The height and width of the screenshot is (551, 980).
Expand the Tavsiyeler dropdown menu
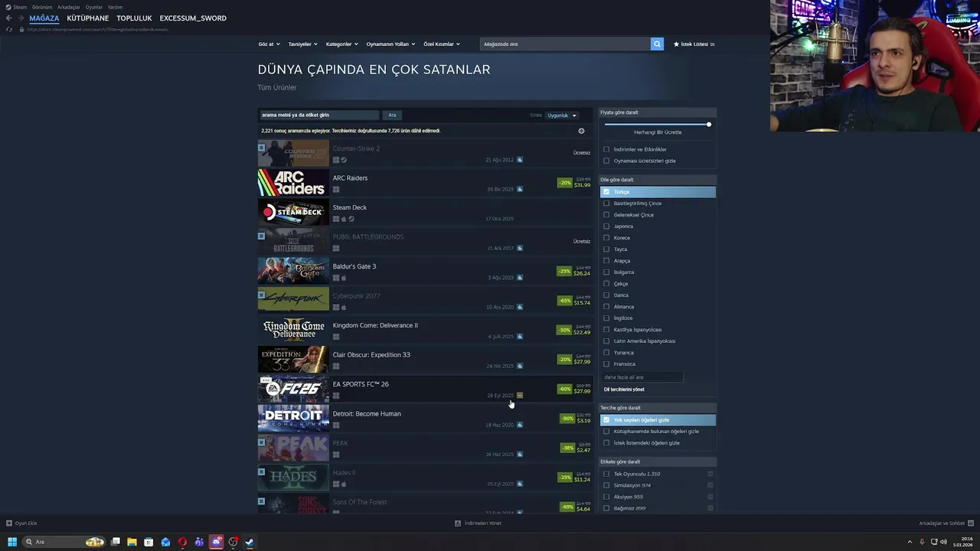click(x=302, y=44)
